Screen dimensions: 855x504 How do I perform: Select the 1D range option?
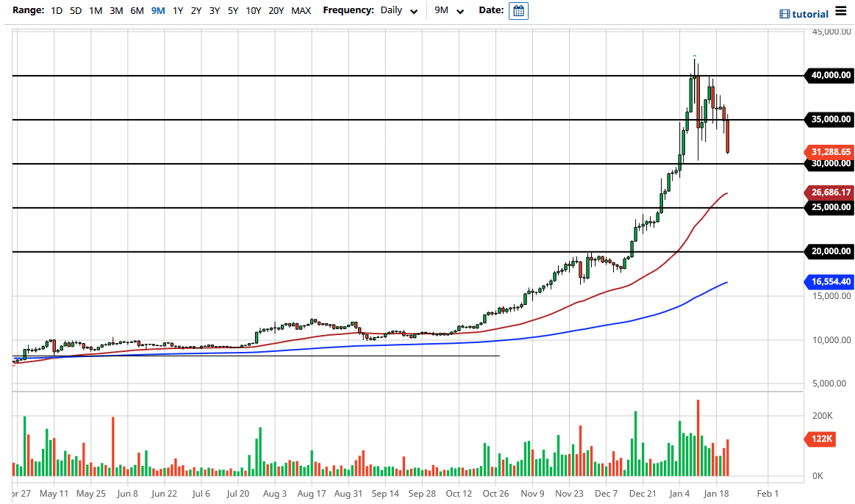pyautogui.click(x=55, y=11)
